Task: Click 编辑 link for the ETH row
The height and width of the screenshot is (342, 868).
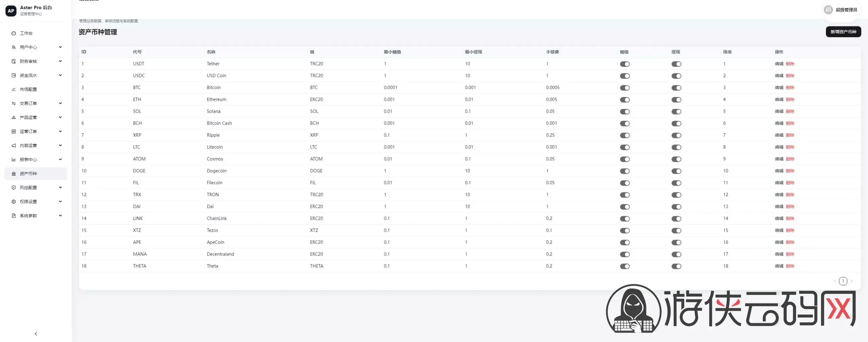Action: pyautogui.click(x=779, y=99)
